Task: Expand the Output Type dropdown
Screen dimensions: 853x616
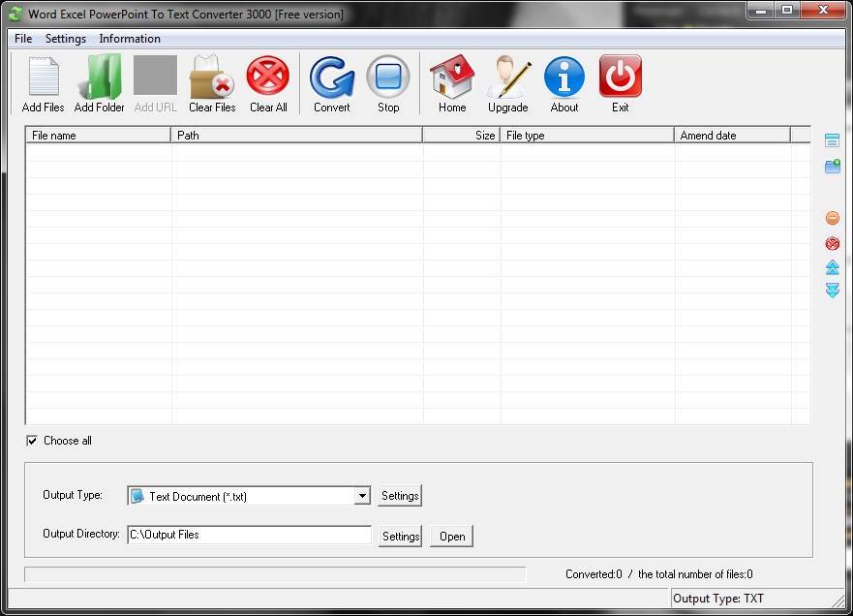Action: click(x=362, y=496)
